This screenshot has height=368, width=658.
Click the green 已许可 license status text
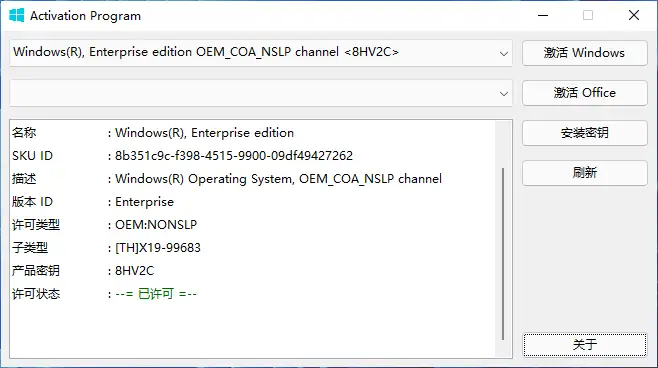coord(156,294)
